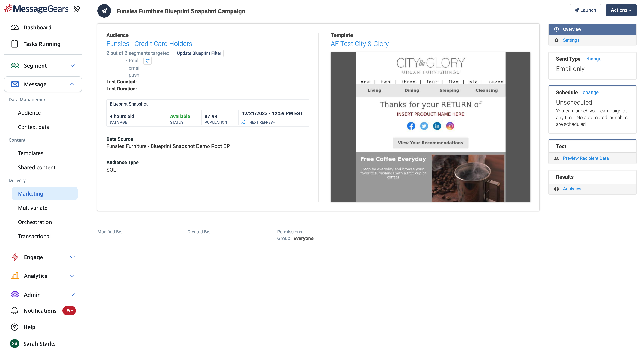Image resolution: width=644 pixels, height=357 pixels.
Task: Click Help in the sidebar
Action: pos(29,327)
